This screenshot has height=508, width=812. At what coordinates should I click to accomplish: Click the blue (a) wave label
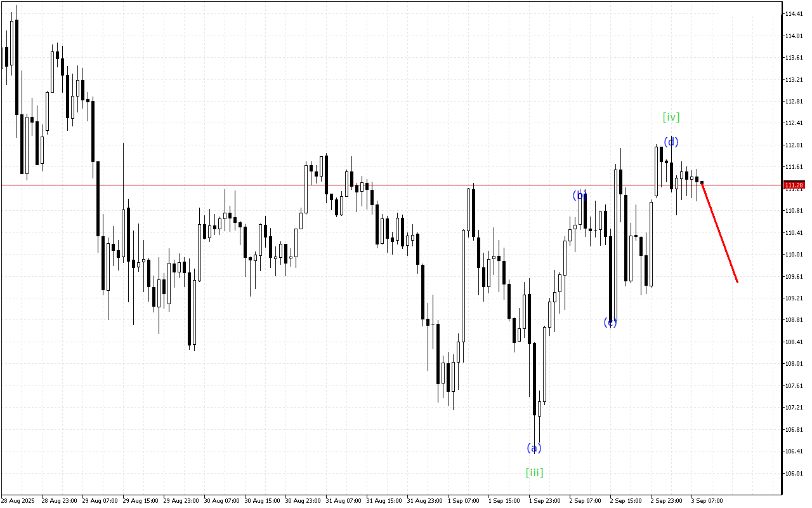[534, 448]
